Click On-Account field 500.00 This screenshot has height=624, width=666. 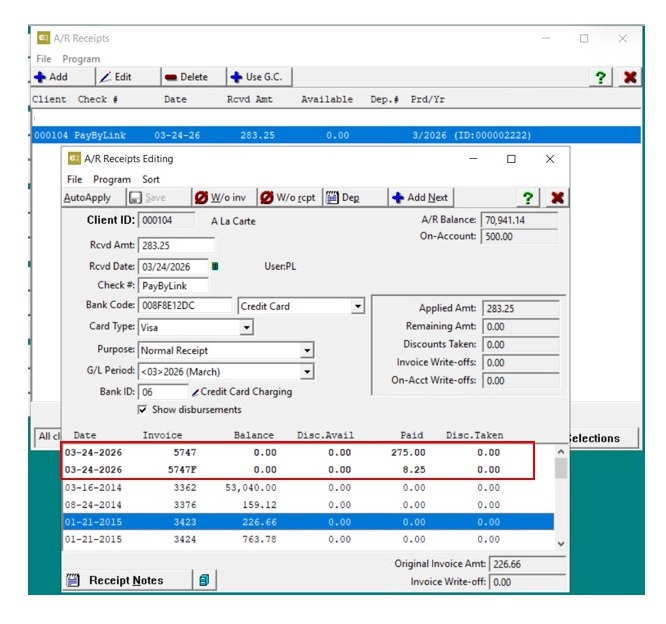(x=519, y=237)
